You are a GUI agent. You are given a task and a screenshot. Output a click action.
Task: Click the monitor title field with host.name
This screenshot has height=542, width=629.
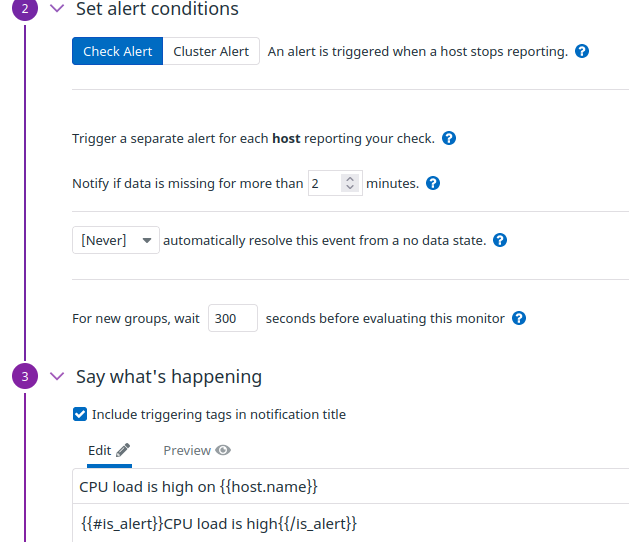tap(351, 487)
